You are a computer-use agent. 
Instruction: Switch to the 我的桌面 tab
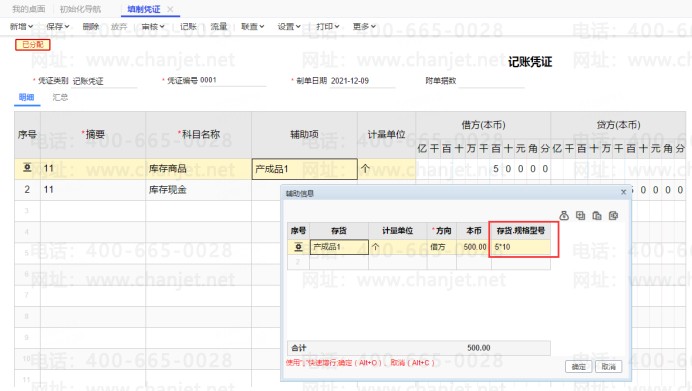pyautogui.click(x=29, y=9)
